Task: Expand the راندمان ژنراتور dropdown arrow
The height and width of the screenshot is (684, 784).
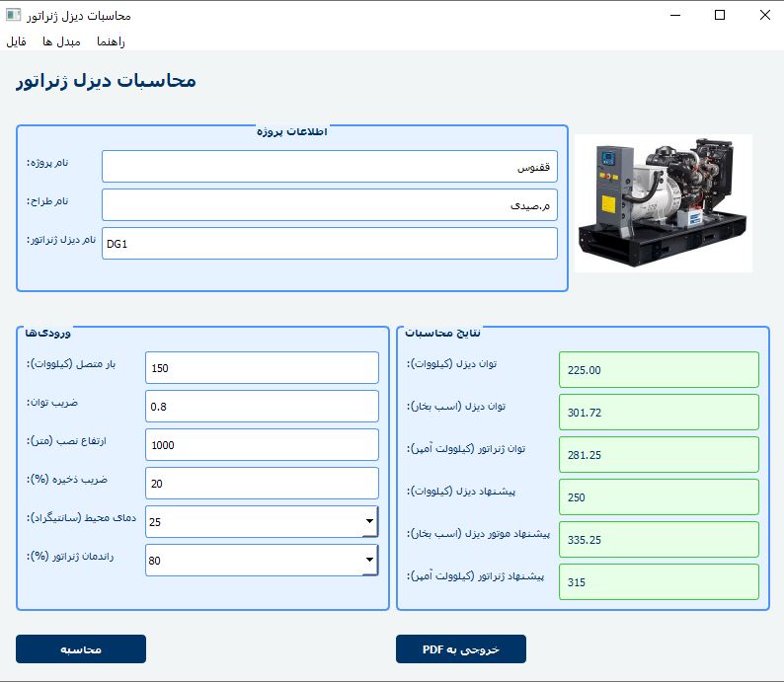Action: [x=369, y=561]
